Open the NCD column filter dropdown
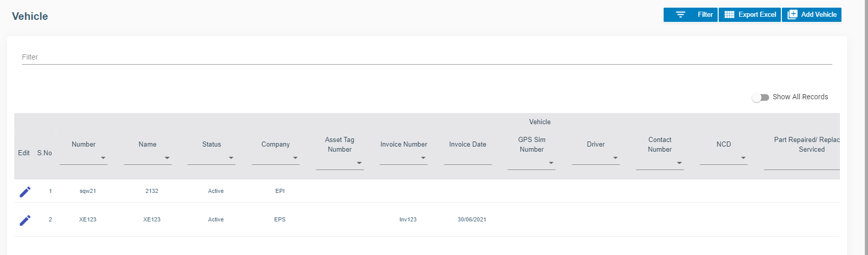868x255 pixels. coord(744,158)
